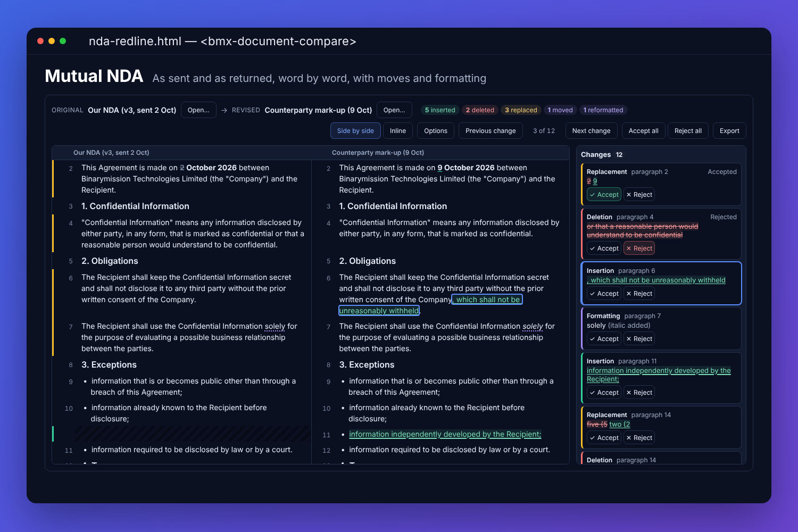Click the 'Counterparty mark-up (9 Oct)' pane header

[378, 153]
